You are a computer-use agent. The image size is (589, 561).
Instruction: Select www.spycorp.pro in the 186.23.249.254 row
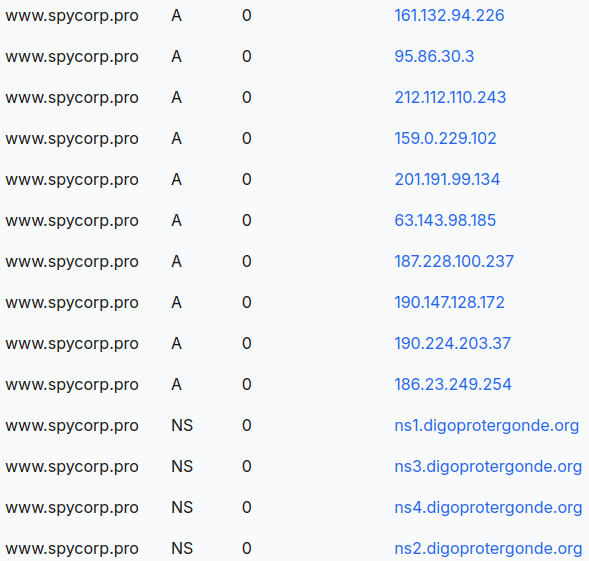72,385
